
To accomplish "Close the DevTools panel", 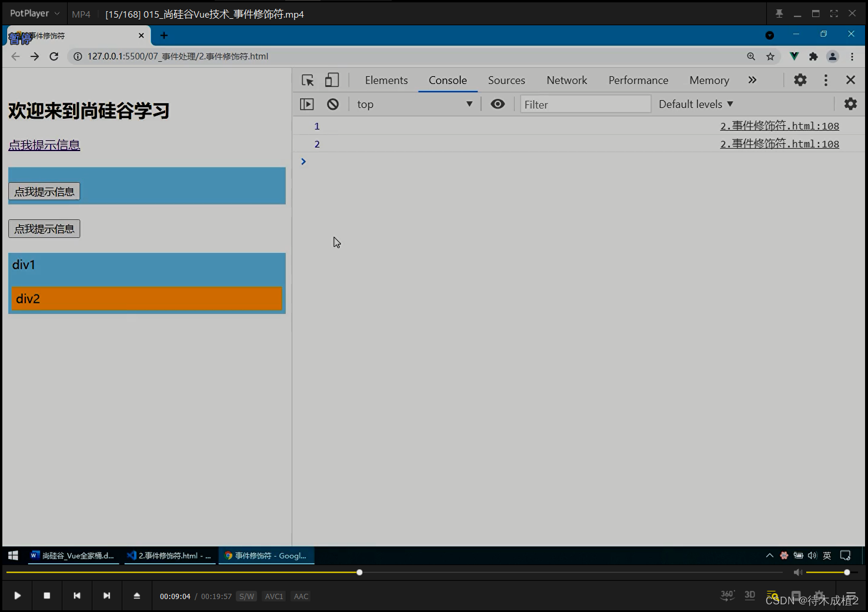I will (850, 80).
